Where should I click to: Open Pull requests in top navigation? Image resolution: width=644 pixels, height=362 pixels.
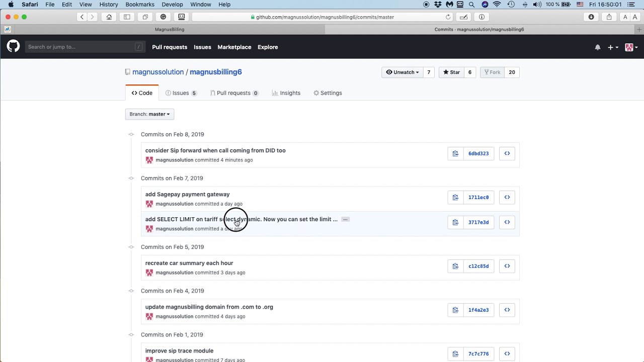tap(170, 47)
